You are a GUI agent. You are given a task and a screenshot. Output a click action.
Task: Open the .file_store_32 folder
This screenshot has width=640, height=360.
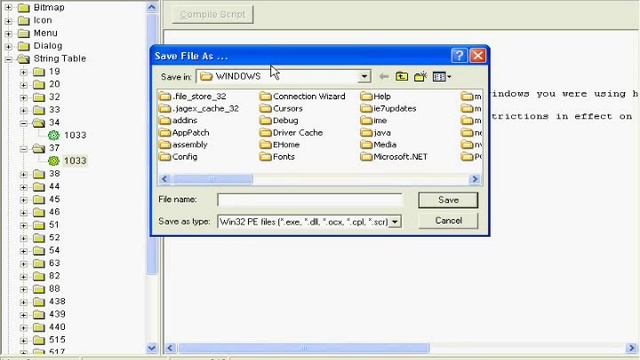click(193, 97)
